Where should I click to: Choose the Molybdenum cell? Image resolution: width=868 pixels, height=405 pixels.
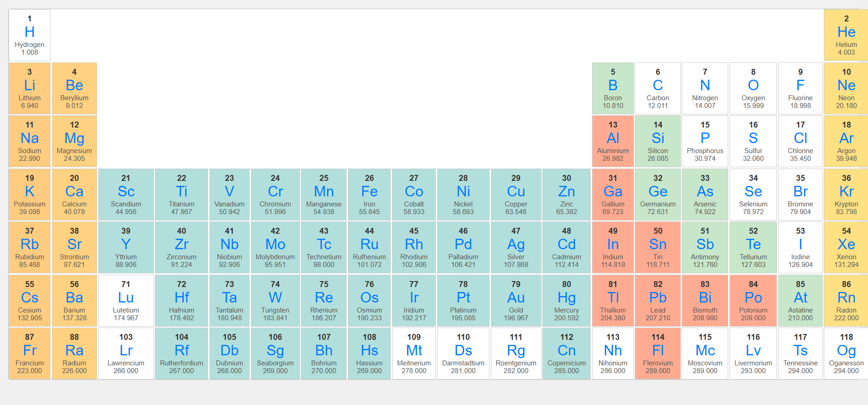coord(275,247)
